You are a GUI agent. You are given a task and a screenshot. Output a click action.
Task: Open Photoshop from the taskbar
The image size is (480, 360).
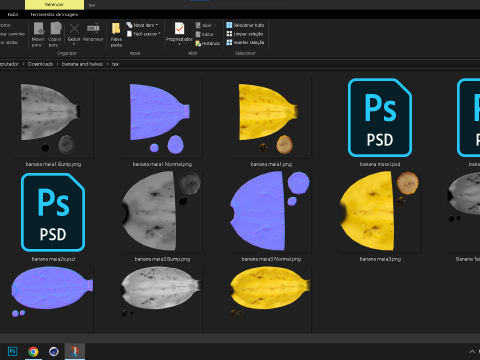[x=12, y=351]
